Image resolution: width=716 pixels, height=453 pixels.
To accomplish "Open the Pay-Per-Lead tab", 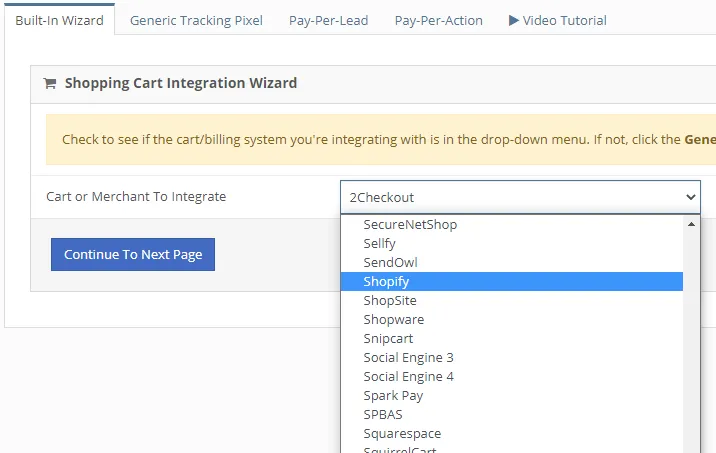I will point(328,21).
